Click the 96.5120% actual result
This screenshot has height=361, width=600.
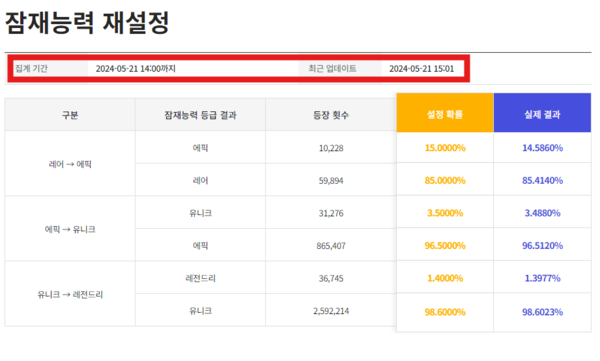pyautogui.click(x=543, y=245)
